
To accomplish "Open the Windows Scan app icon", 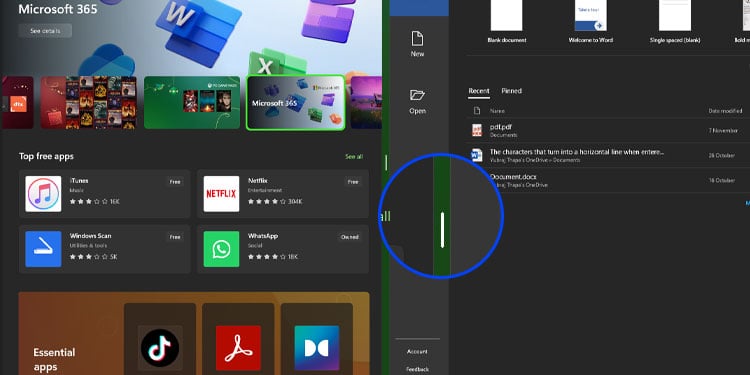I will click(43, 249).
